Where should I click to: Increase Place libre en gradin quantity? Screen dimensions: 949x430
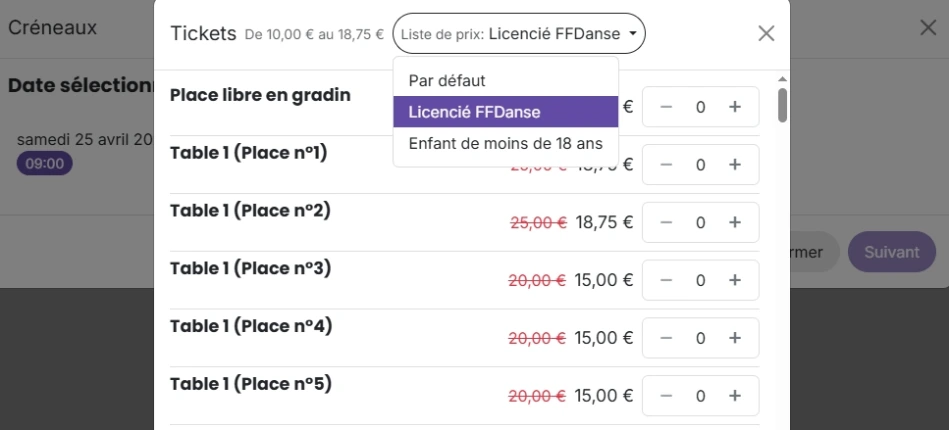click(735, 107)
